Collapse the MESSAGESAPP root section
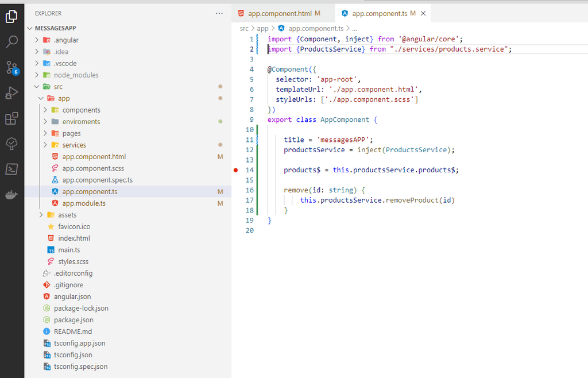Screen dimensions: 588x378 point(55,28)
